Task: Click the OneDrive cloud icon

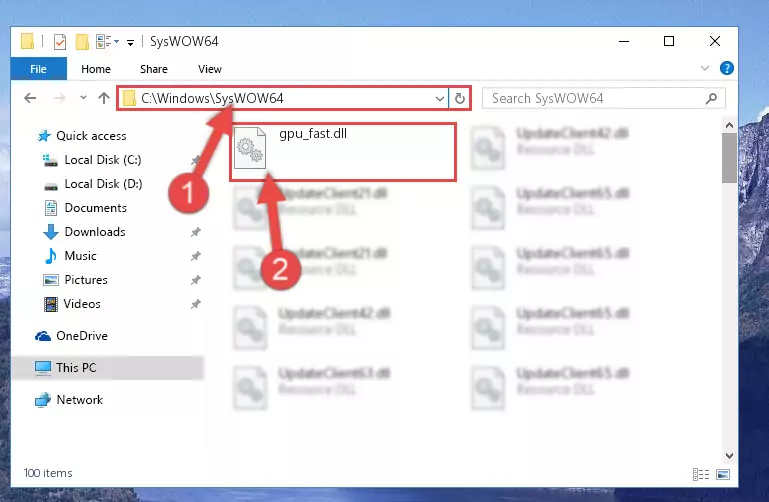Action: point(43,336)
